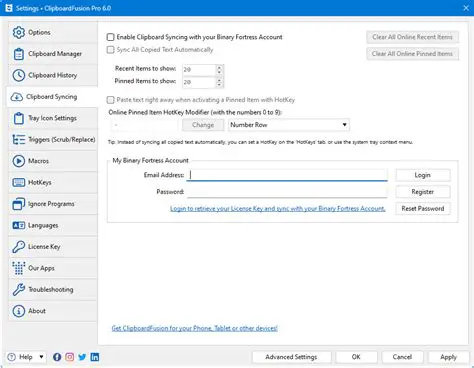Click the Triggers list icon
This screenshot has height=368, width=474.
pos(19,140)
